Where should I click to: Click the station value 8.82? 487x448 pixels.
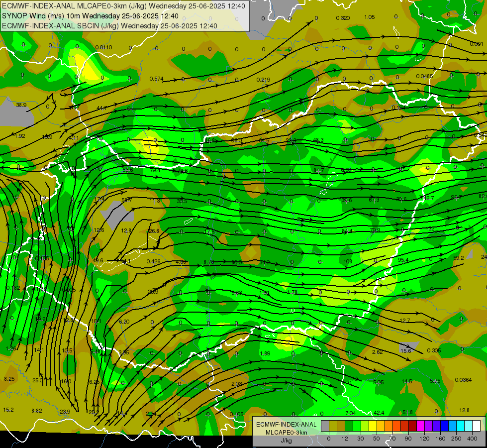[37, 411]
